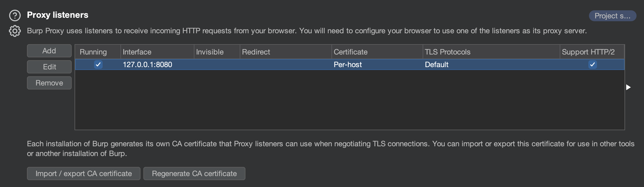Click the arrow right of the listeners table
The width and height of the screenshot is (644, 187).
(628, 87)
